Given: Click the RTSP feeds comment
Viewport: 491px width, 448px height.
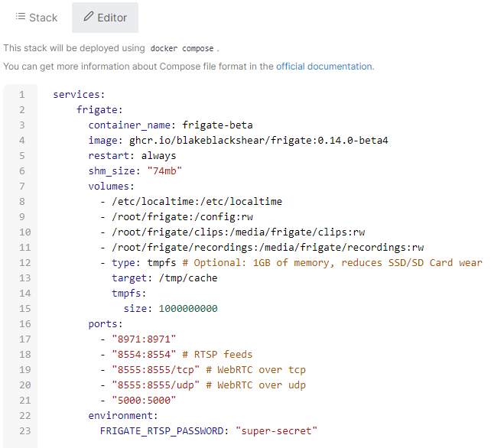Looking at the screenshot, I should click(217, 355).
